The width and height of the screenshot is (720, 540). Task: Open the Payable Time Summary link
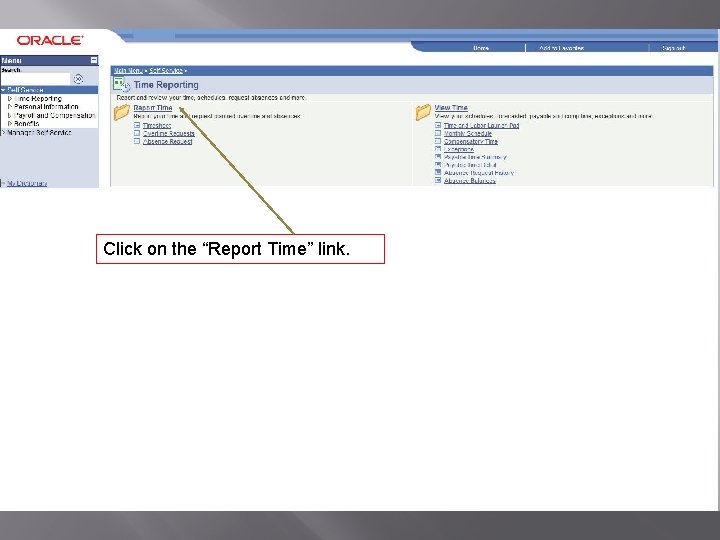click(x=475, y=157)
